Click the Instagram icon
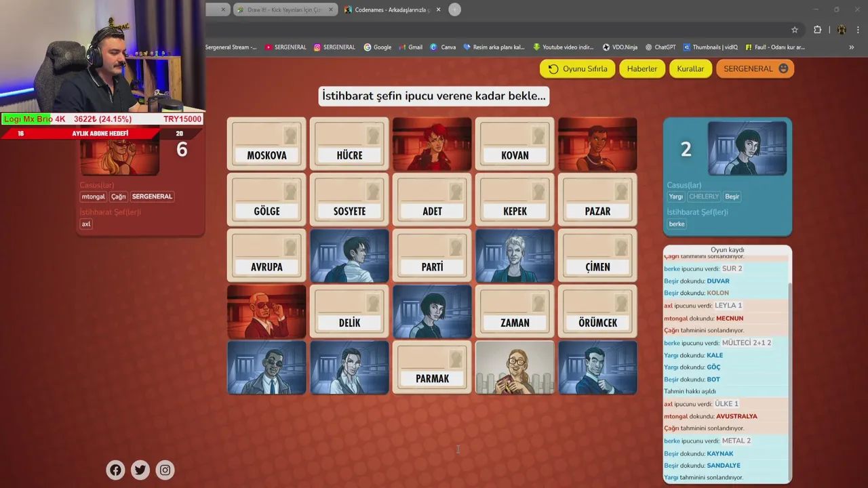Image resolution: width=868 pixels, height=488 pixels. pos(165,470)
